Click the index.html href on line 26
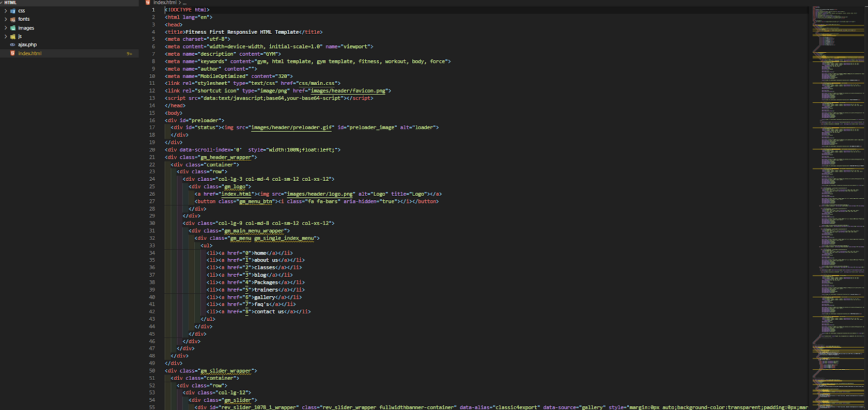868x410 pixels. tap(236, 194)
